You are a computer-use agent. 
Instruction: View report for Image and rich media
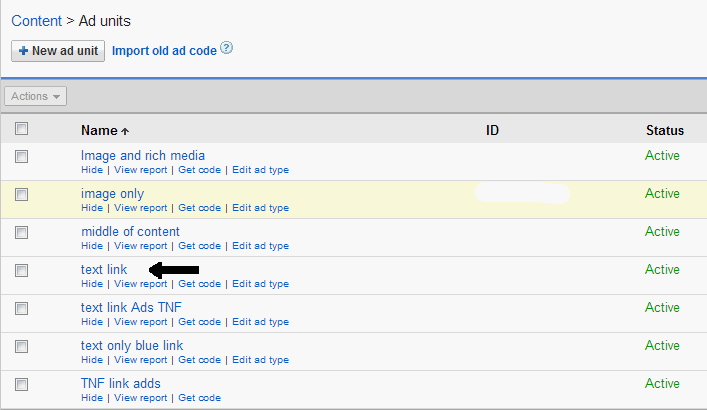coord(141,170)
